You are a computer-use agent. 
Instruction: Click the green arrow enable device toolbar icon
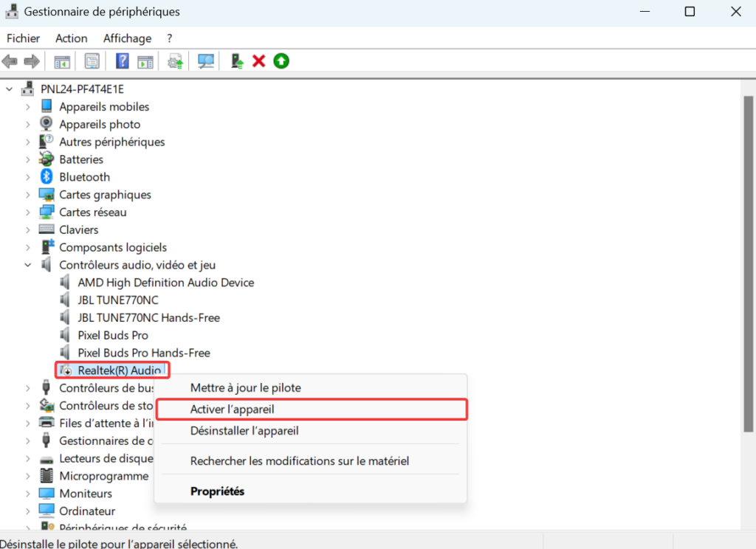click(x=281, y=61)
